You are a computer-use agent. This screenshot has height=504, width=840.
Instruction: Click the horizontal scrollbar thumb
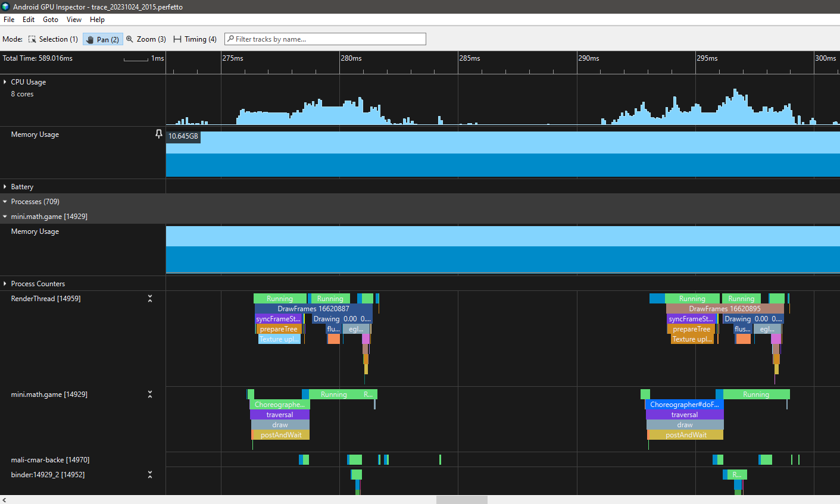click(462, 500)
